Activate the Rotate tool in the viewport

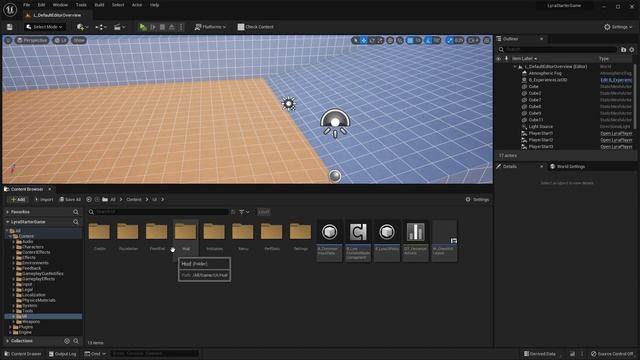[x=372, y=40]
